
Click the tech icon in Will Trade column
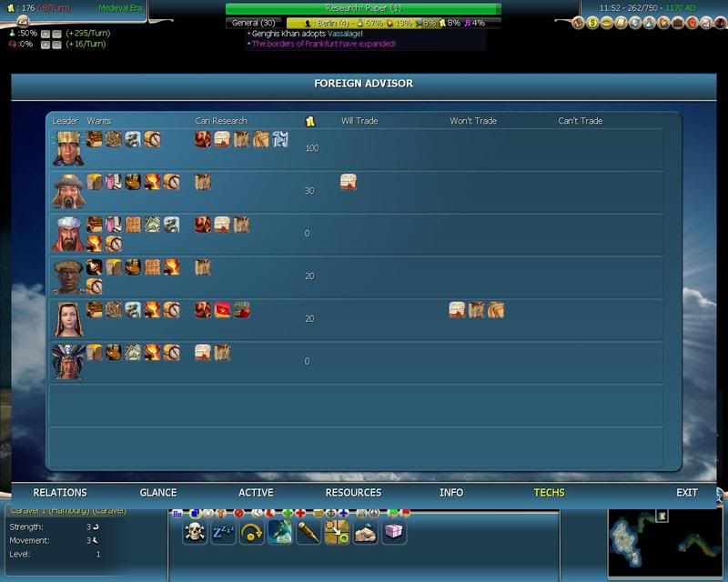point(349,182)
